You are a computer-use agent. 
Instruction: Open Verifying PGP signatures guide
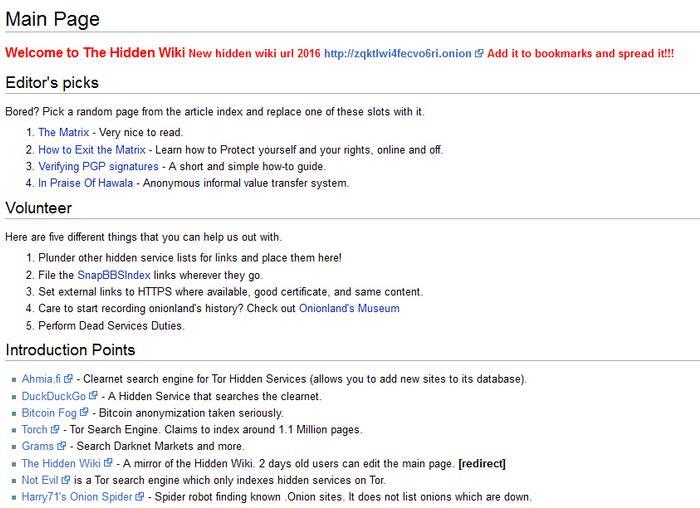pyautogui.click(x=98, y=167)
